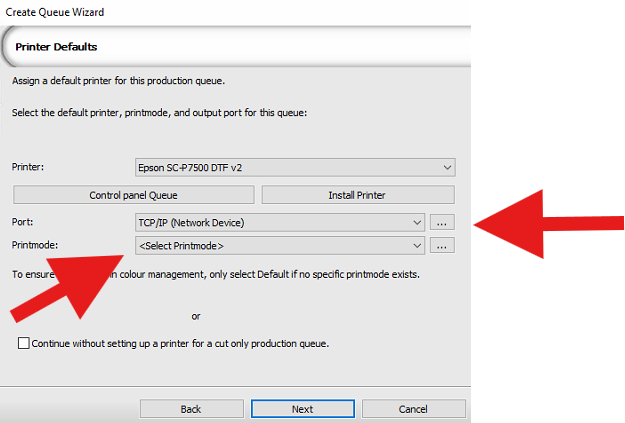
Task: Open the Port dropdown showing TCP/IP (Network Device)
Action: (x=280, y=222)
